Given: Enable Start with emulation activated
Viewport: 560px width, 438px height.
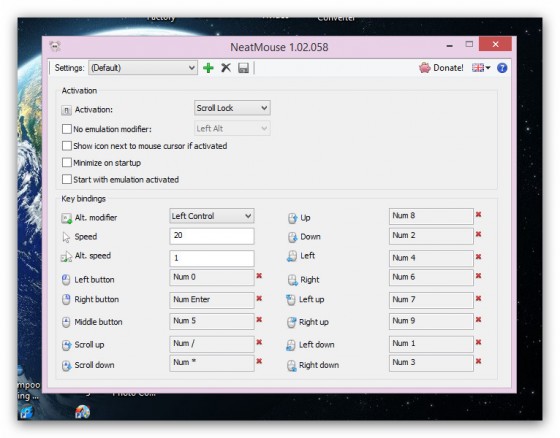Looking at the screenshot, I should [x=67, y=179].
